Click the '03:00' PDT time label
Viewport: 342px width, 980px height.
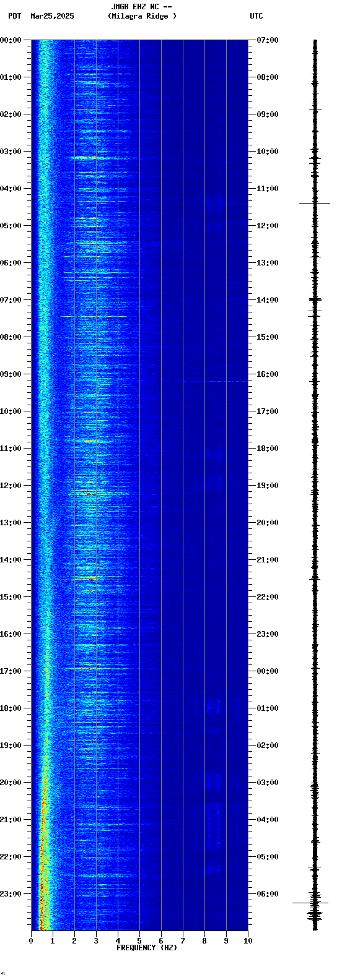tap(11, 152)
